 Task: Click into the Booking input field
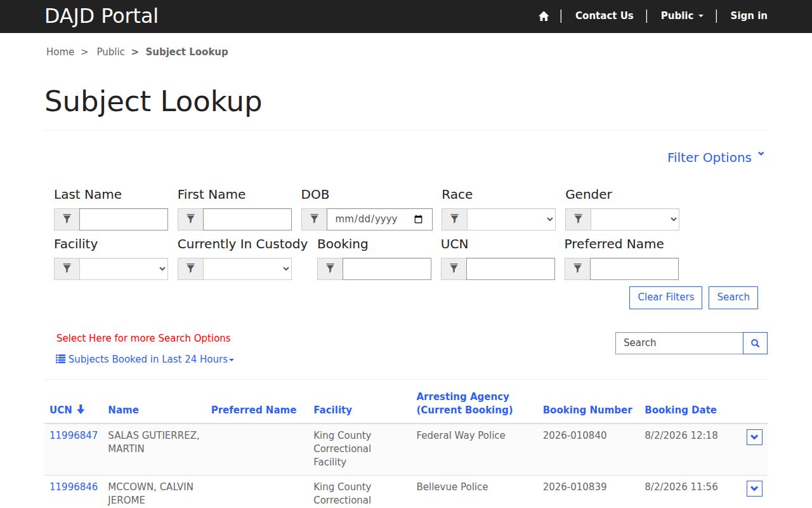tap(387, 269)
